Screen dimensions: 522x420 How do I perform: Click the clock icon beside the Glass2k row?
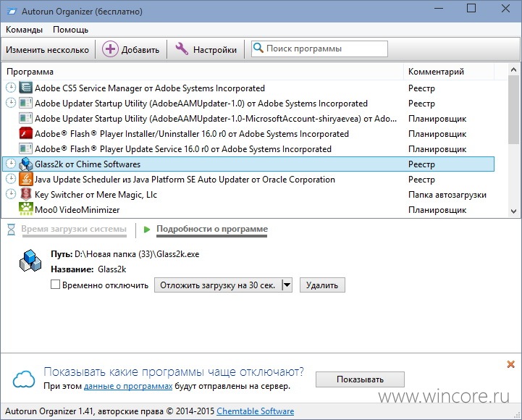pyautogui.click(x=11, y=164)
